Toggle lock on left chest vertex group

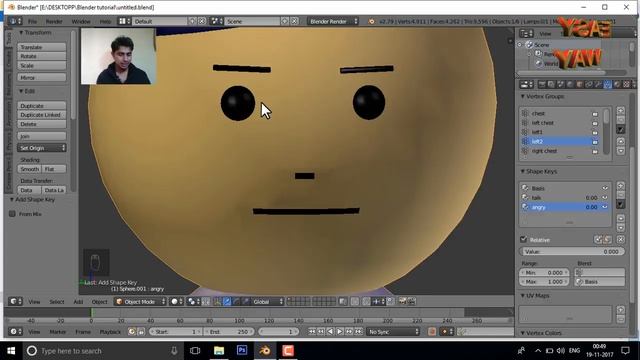(595, 123)
